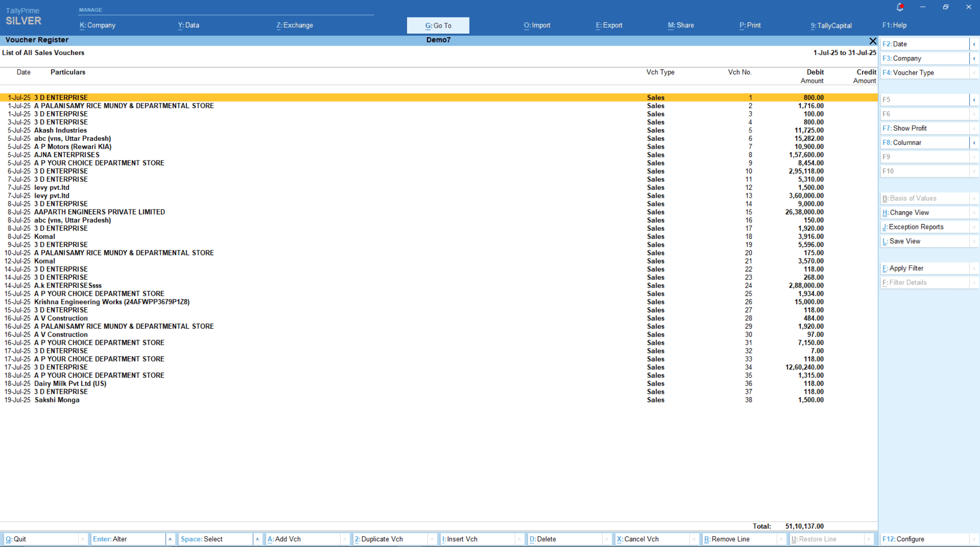Click L: Save View button
Image resolution: width=980 pixels, height=547 pixels.
coord(924,241)
